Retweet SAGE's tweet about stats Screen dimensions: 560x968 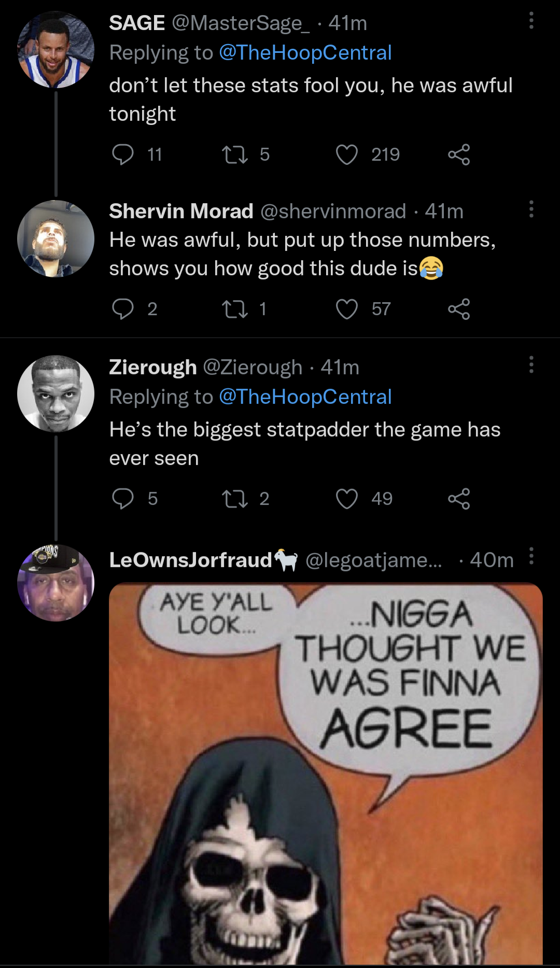pos(235,155)
